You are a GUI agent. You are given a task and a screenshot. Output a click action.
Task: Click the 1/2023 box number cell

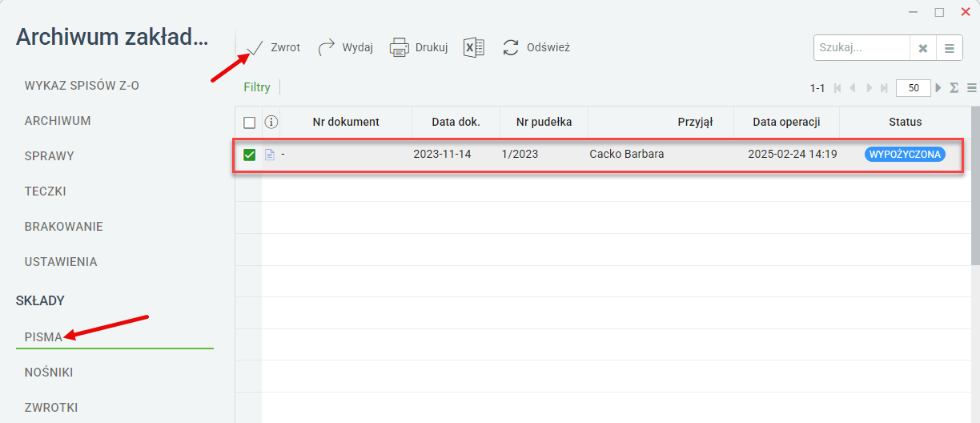(520, 155)
